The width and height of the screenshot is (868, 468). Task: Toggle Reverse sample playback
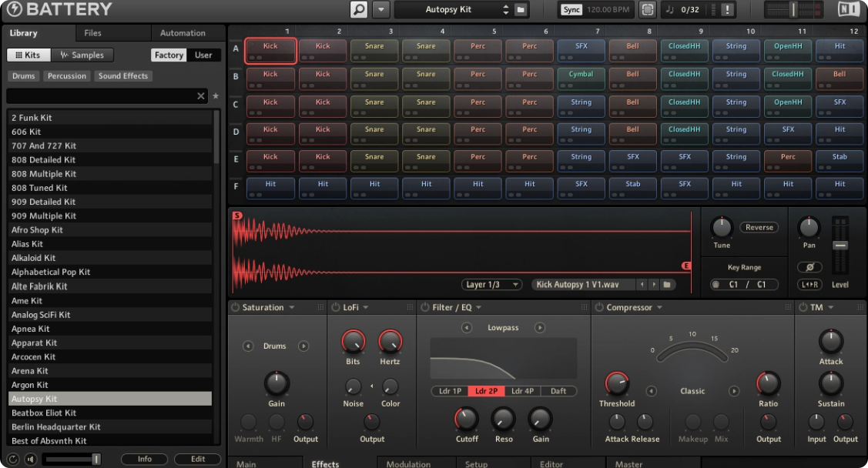click(x=759, y=227)
